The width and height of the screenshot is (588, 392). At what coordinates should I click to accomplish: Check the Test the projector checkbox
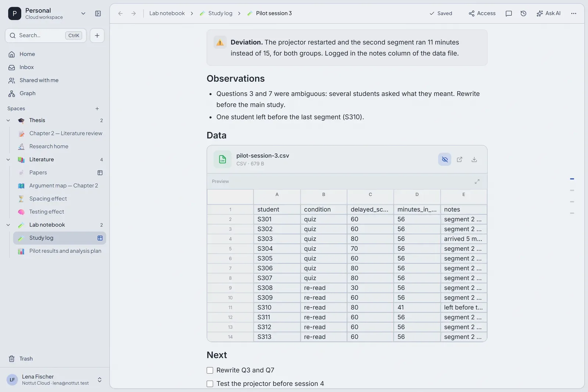pyautogui.click(x=210, y=384)
